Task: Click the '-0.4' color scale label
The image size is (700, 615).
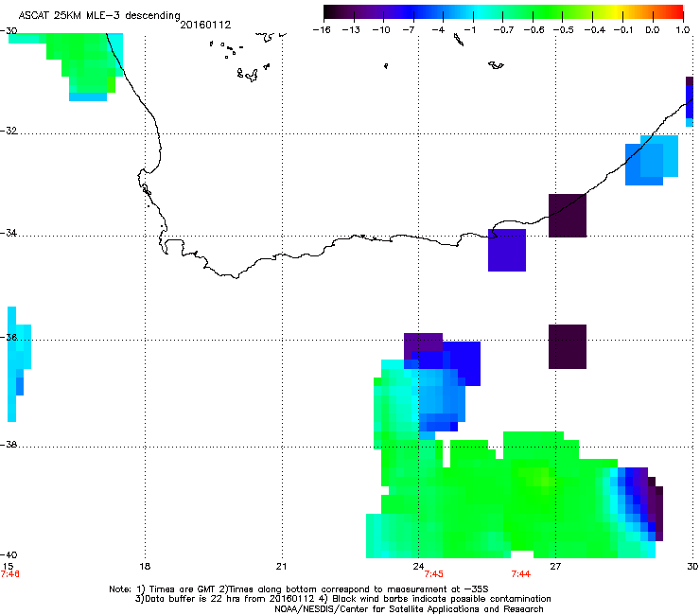Action: click(595, 30)
